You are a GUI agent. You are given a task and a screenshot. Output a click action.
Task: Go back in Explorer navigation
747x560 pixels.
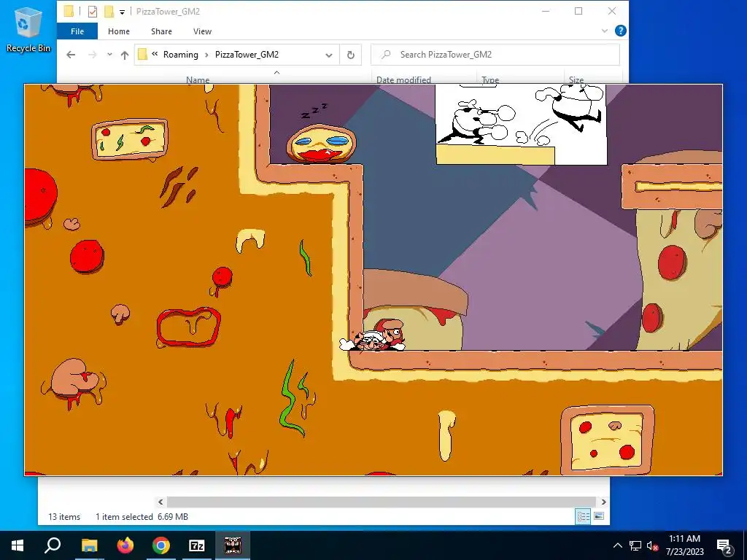(71, 55)
